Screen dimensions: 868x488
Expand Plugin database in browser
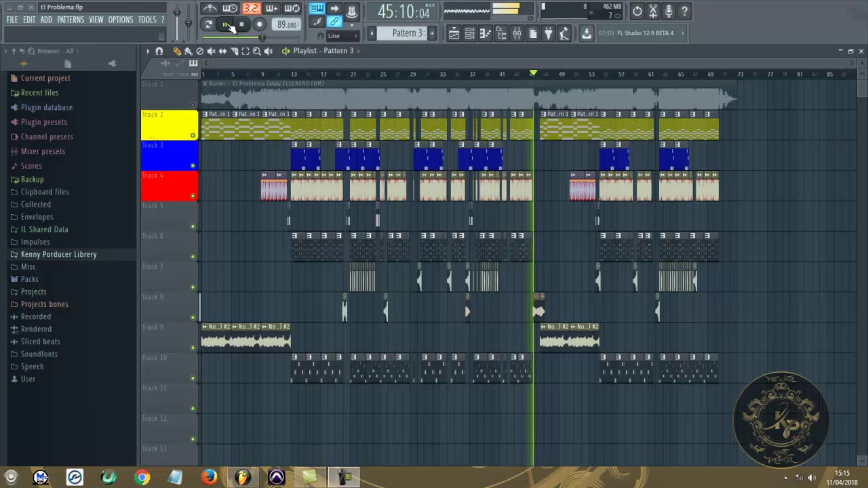(46, 107)
